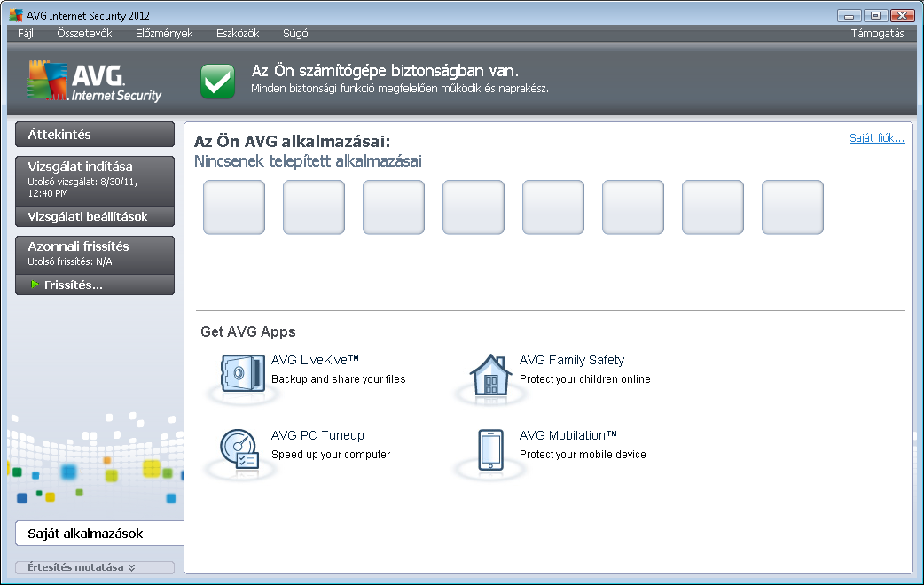Click 'Protect your children online' text
This screenshot has width=924, height=585.
pyautogui.click(x=584, y=378)
